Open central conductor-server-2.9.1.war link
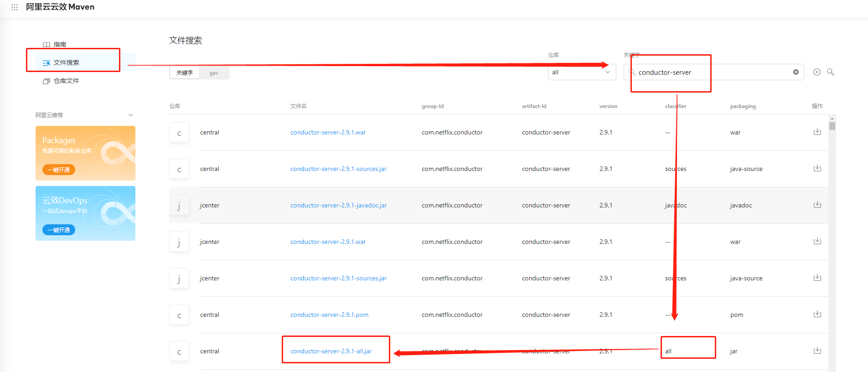868x372 pixels. (x=328, y=132)
